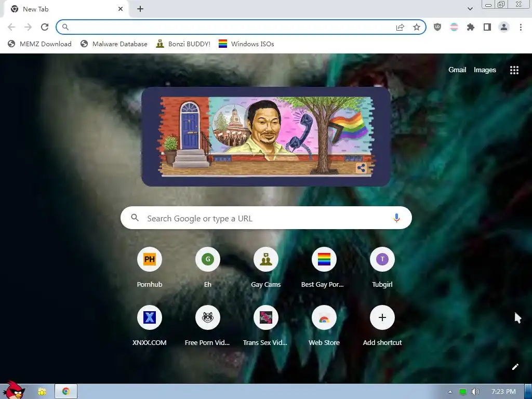Expand the tab search chevron
Viewport: 532px width, 399px height.
coord(470,9)
